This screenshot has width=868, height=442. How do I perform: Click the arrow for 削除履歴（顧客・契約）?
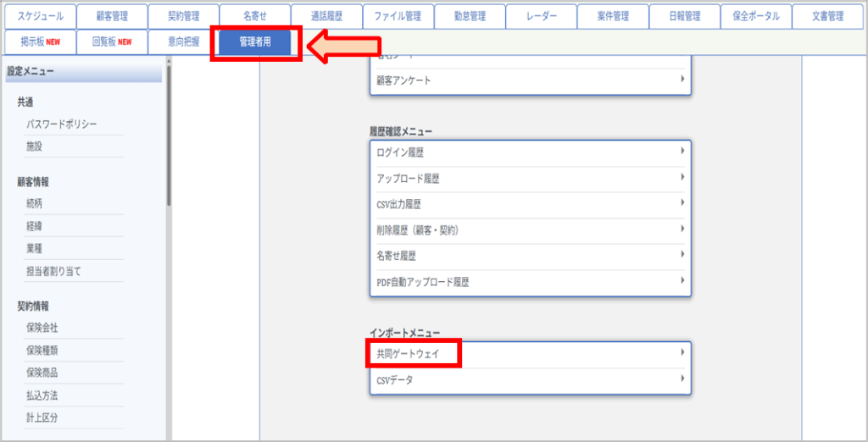pyautogui.click(x=682, y=229)
